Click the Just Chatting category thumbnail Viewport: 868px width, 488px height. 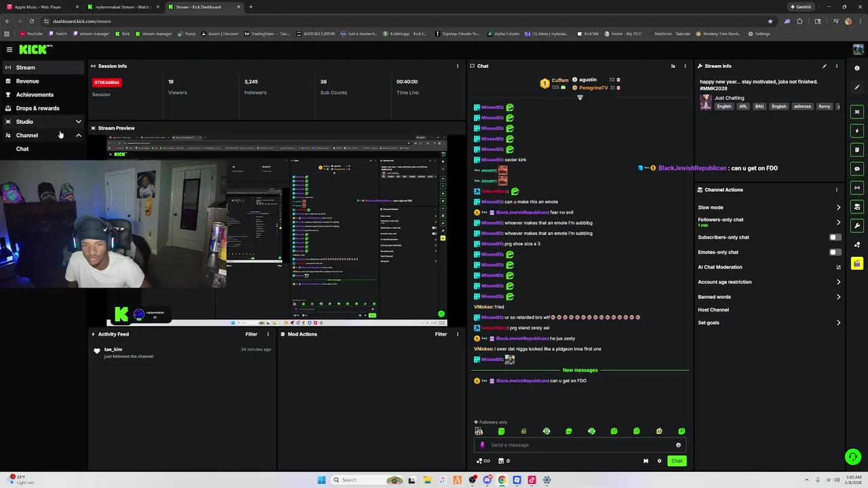tap(706, 102)
